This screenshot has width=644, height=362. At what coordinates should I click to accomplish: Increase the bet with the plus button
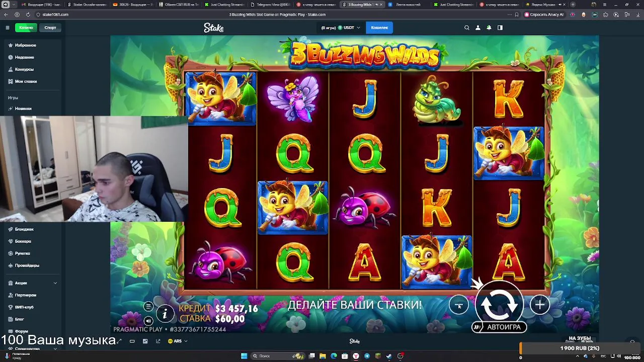coord(540,305)
